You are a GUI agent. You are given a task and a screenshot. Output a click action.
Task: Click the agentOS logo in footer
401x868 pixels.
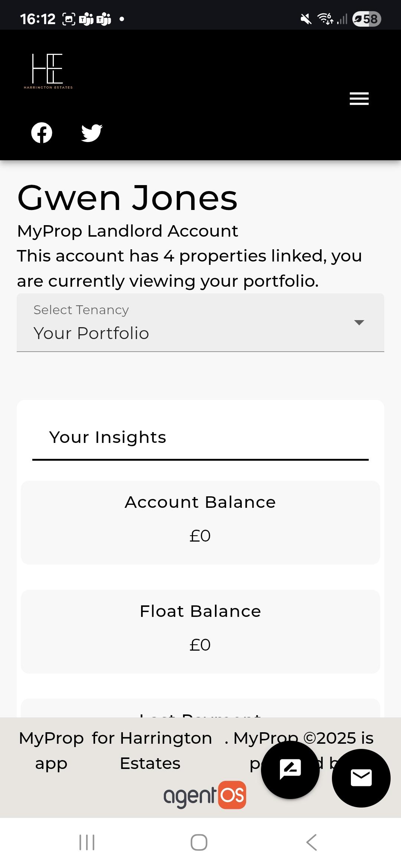pyautogui.click(x=205, y=795)
